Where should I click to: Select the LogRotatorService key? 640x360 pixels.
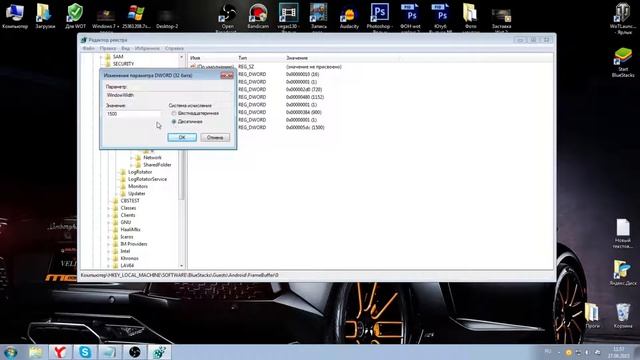pyautogui.click(x=147, y=179)
